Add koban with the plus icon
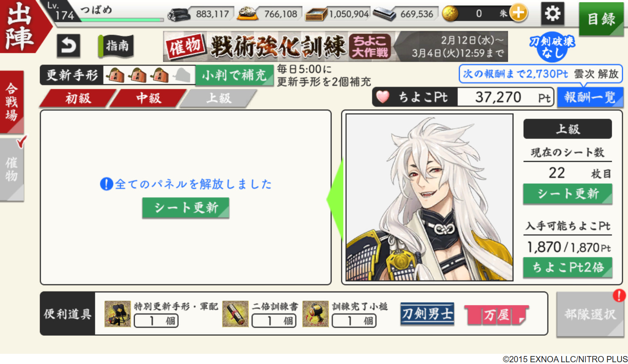The width and height of the screenshot is (628, 364). (x=518, y=14)
